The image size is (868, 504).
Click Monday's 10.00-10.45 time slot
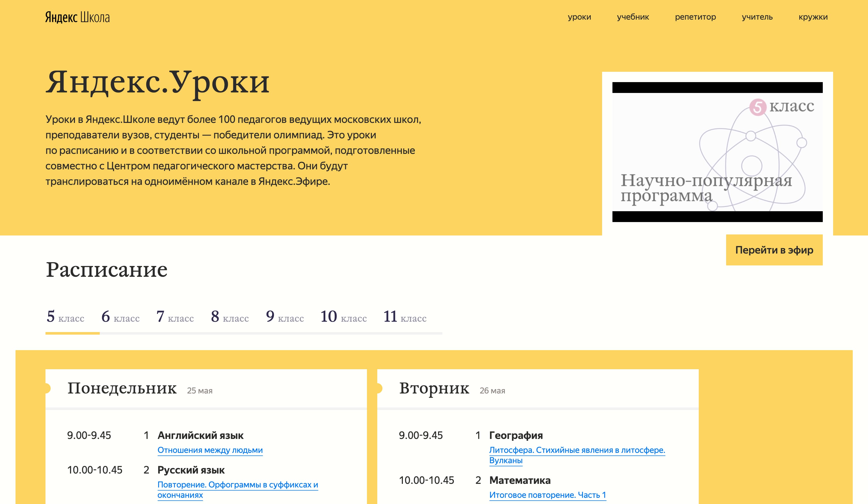click(95, 470)
